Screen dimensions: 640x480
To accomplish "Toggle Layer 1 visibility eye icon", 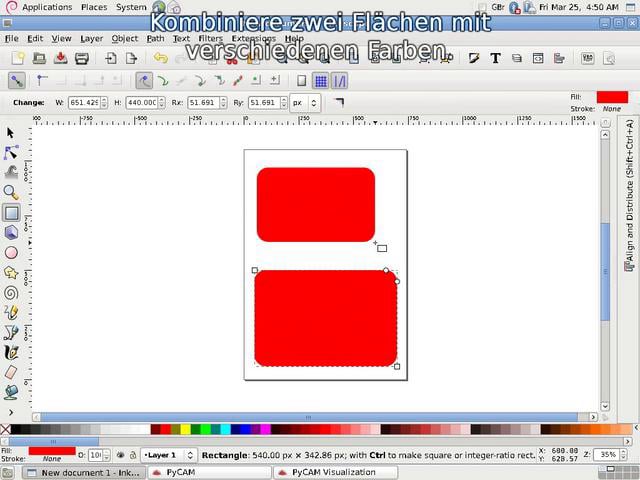I will click(x=120, y=455).
